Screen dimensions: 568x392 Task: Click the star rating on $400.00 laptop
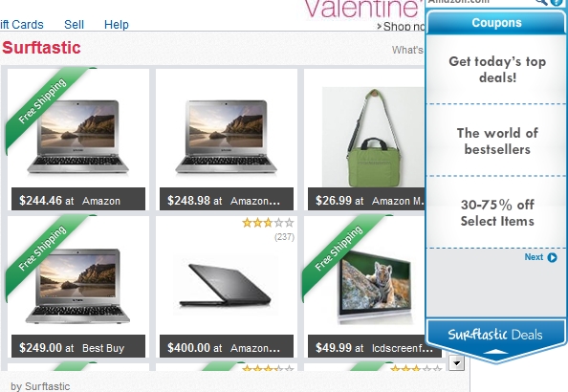click(268, 223)
